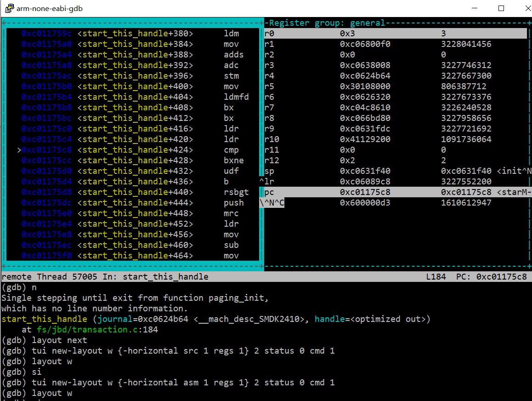
Task: Click the arm-none-eabi-gdb PuTTY window icon
Action: tap(9, 8)
